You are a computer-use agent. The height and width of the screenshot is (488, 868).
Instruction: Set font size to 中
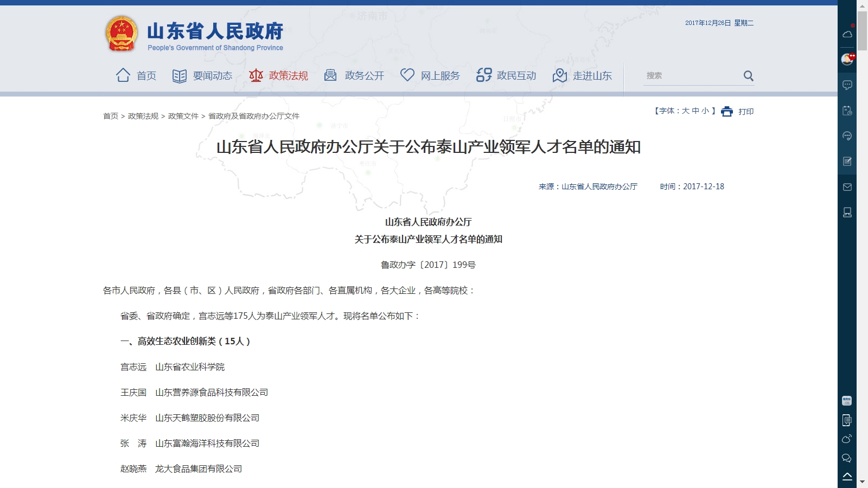pos(695,111)
